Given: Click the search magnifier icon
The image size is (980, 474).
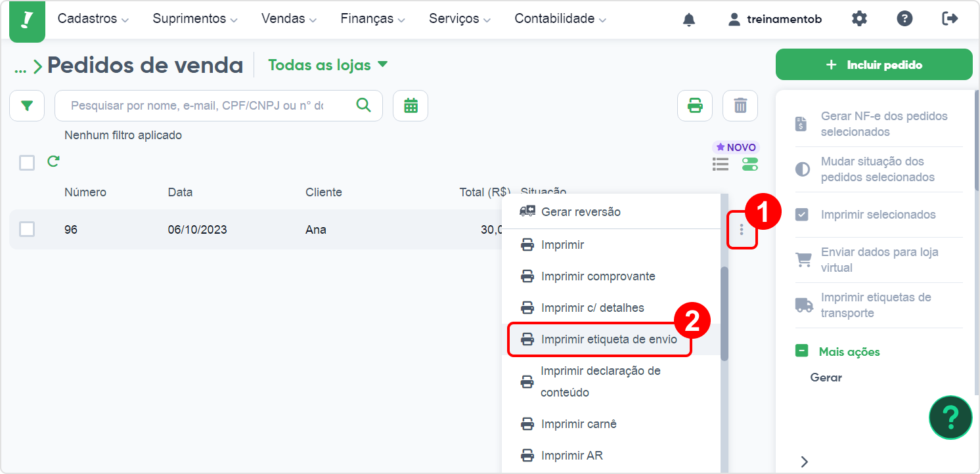Looking at the screenshot, I should 363,105.
